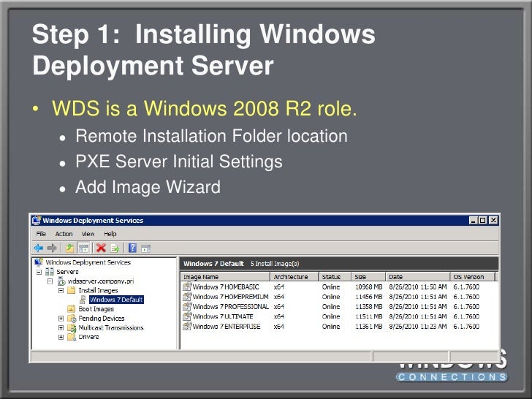This screenshot has height=399, width=532.
Task: Collapse the wdsserver.company.pri node
Action: [x=50, y=281]
